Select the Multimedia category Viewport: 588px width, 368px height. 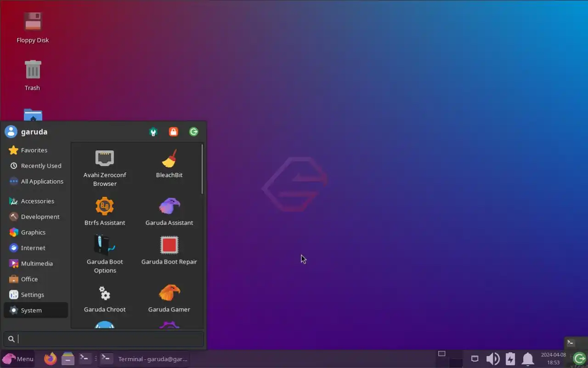pos(36,264)
